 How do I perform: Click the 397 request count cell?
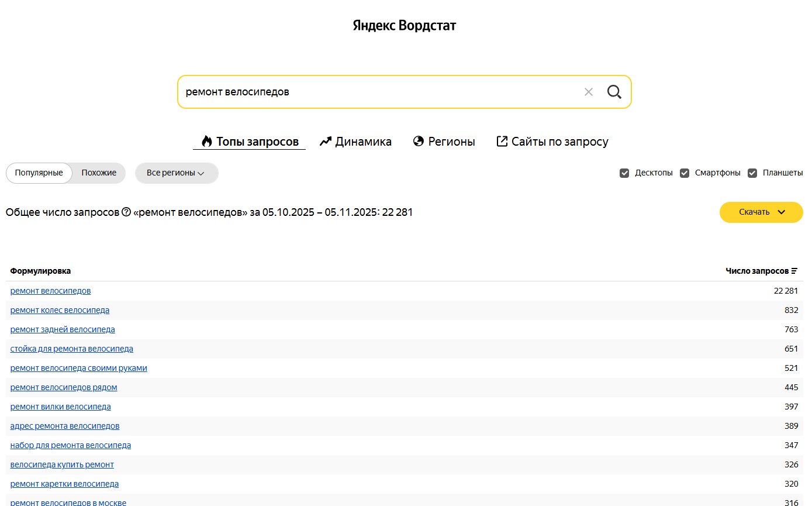click(792, 407)
